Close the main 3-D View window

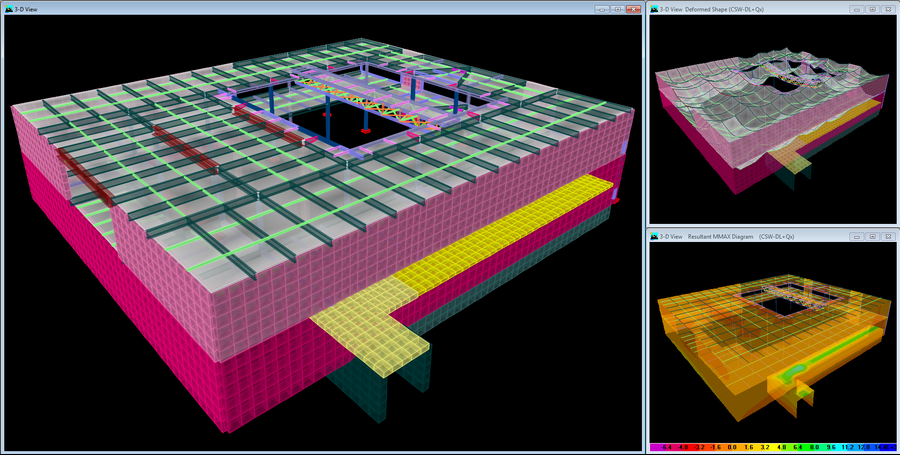(633, 9)
